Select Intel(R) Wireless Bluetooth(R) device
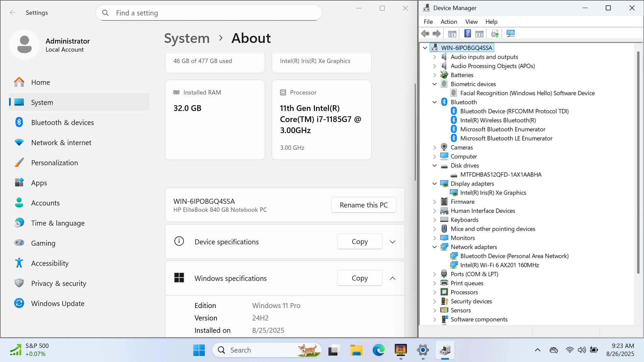Image resolution: width=644 pixels, height=362 pixels. 498,120
